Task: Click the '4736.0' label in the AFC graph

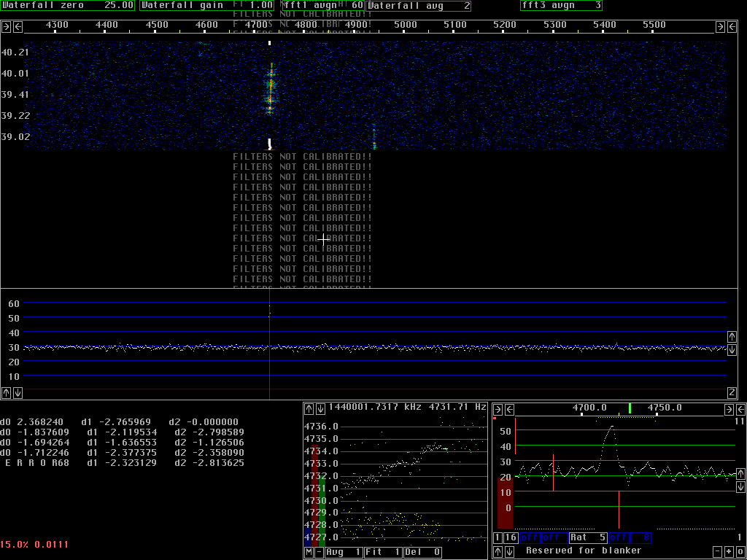Action: 321,426
